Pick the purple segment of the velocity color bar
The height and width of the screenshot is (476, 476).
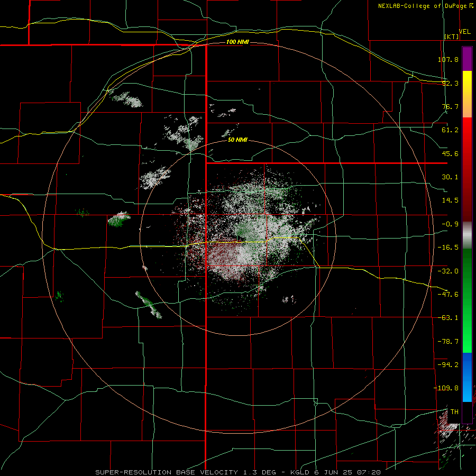tap(467, 59)
